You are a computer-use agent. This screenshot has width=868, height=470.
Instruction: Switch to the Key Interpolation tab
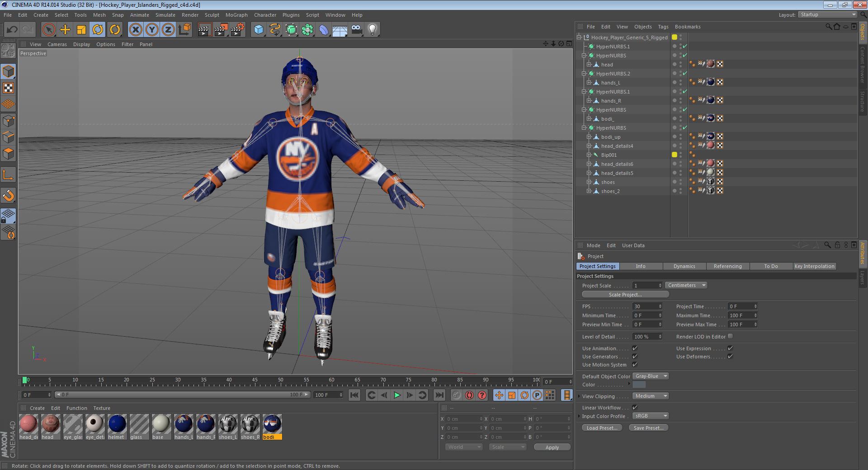click(814, 266)
